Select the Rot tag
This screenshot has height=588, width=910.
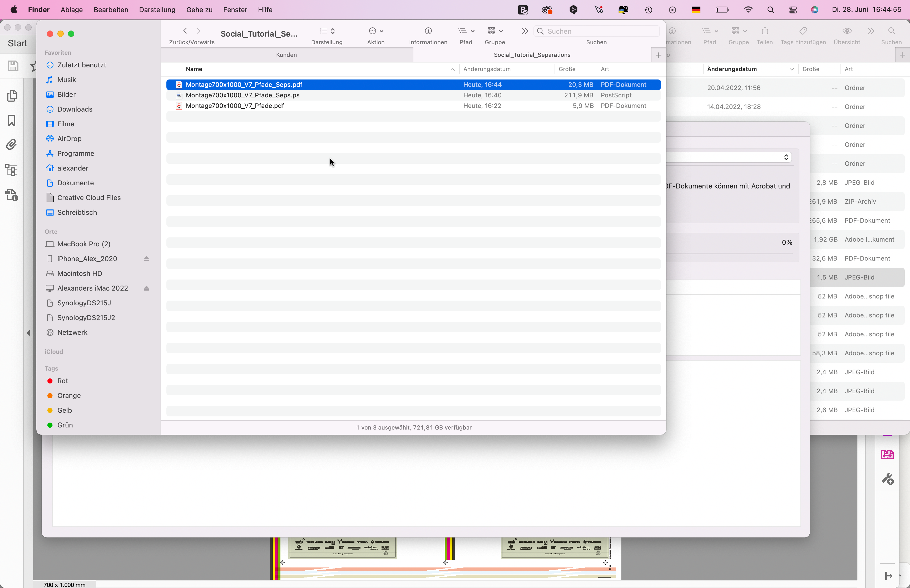click(63, 381)
